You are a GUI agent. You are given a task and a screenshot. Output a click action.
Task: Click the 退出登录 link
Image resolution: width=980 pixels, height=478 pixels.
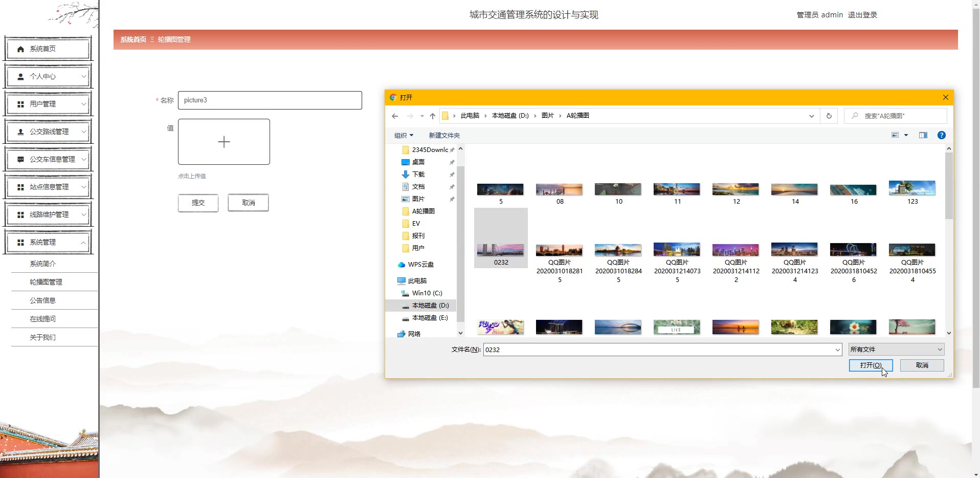[862, 15]
